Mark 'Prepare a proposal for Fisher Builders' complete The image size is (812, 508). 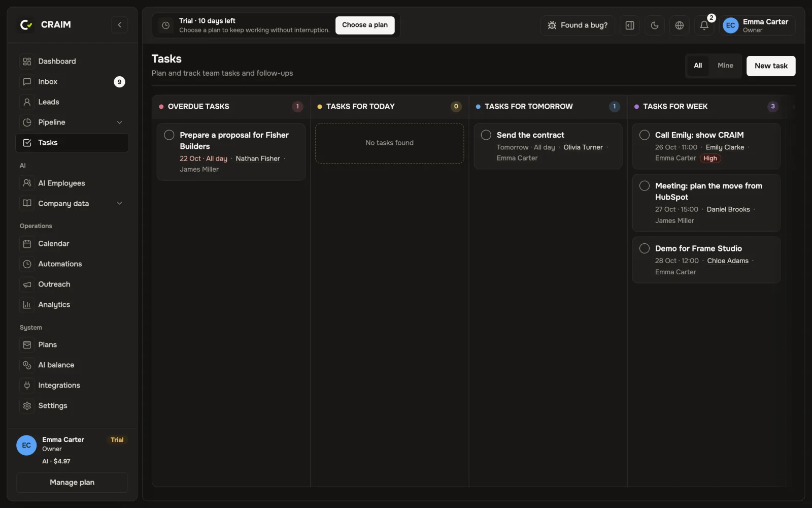(169, 135)
